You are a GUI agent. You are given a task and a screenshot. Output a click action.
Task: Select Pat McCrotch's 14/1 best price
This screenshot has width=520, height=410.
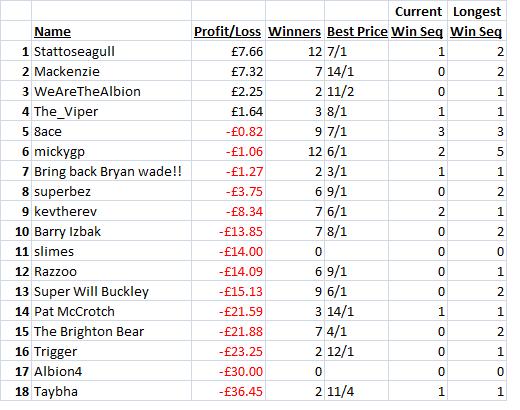[x=356, y=311]
